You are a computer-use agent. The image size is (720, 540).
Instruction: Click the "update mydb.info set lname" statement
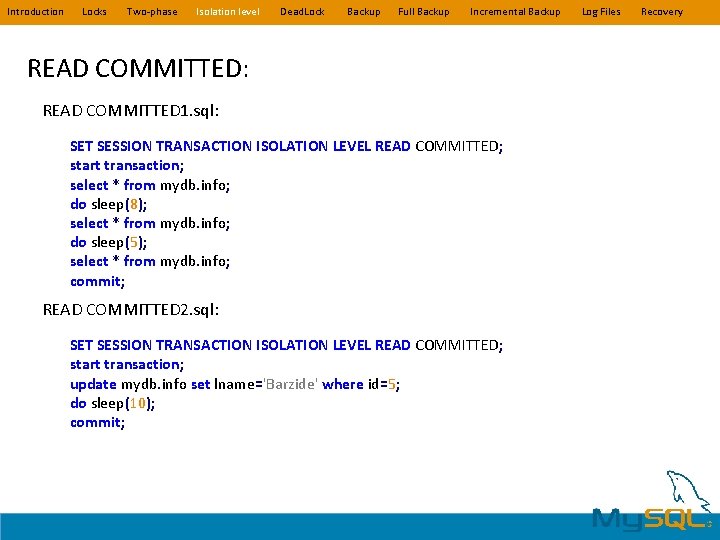tap(235, 384)
